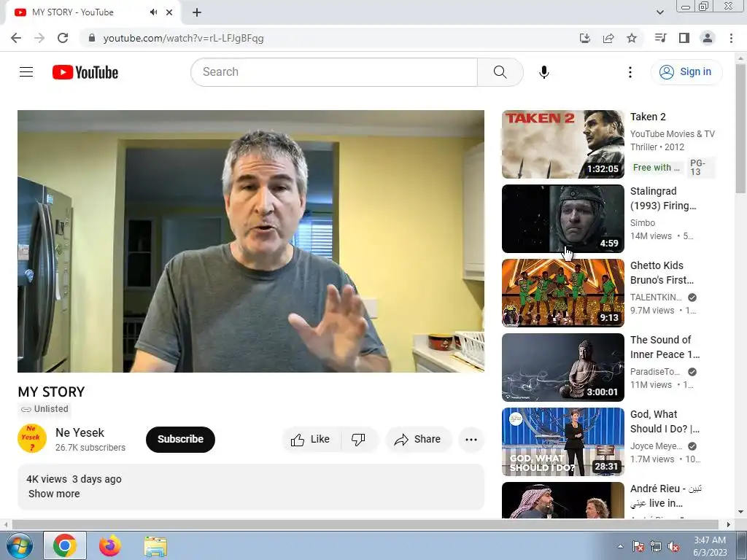Click the horizontal page scrollbar
747x560 pixels.
(x=365, y=524)
